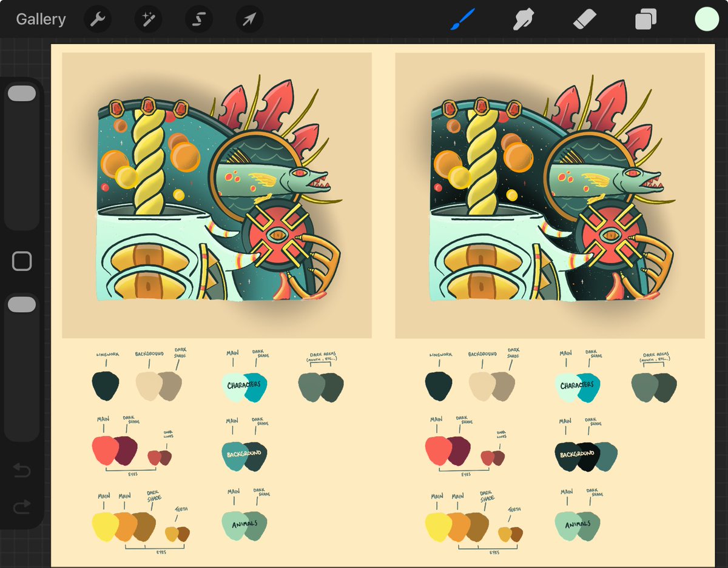Tap the green ANIMALS main swatch in the right palette
Screen dimensions: 728x568
pos(568,524)
